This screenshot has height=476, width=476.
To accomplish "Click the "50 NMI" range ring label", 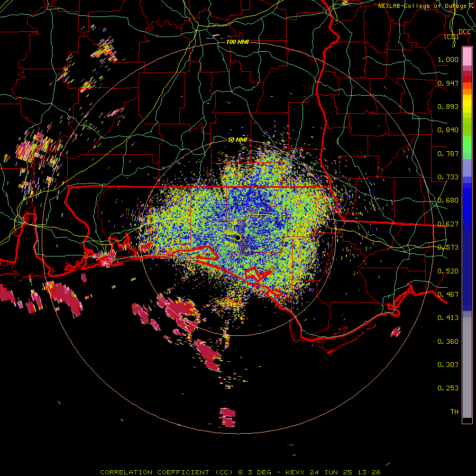I will click(237, 140).
